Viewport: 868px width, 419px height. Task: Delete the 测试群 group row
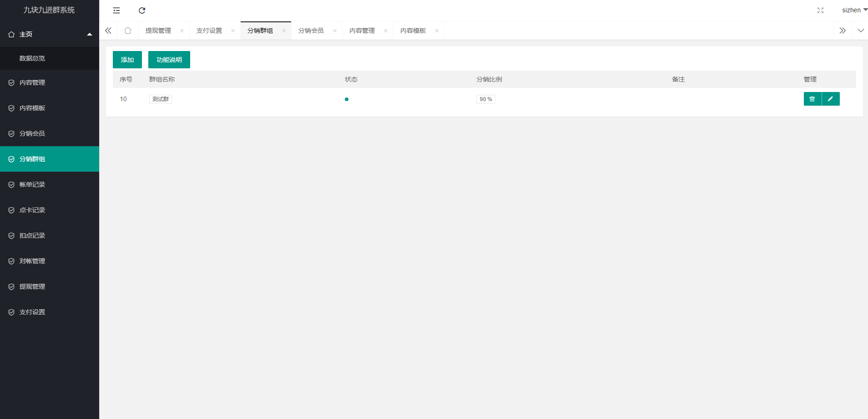pyautogui.click(x=812, y=99)
